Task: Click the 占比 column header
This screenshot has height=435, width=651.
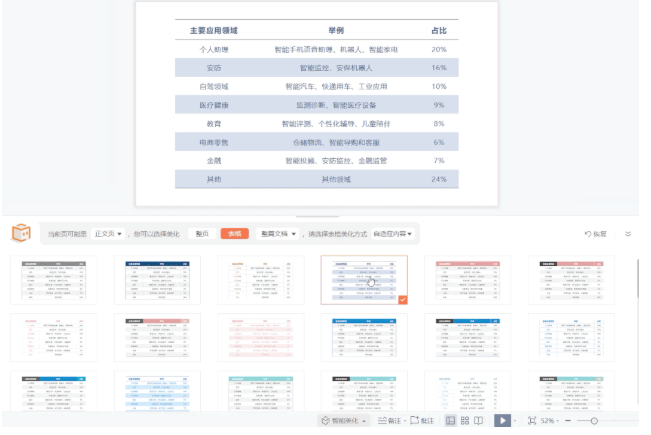Action: coord(439,30)
